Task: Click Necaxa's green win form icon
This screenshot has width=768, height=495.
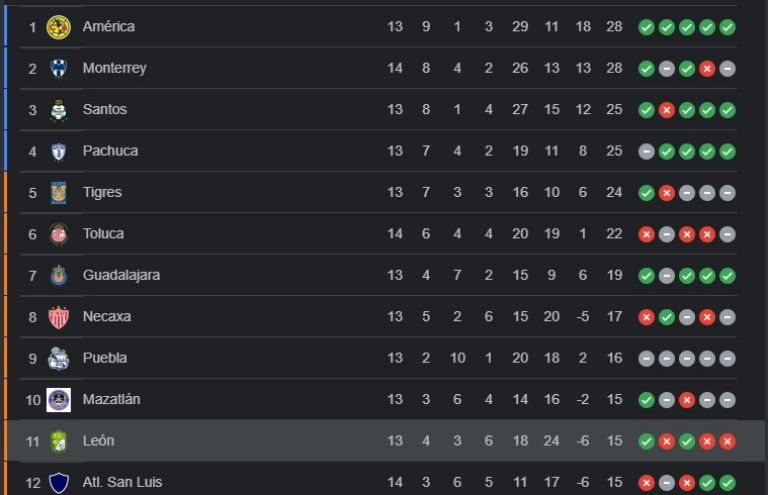Action: [667, 317]
